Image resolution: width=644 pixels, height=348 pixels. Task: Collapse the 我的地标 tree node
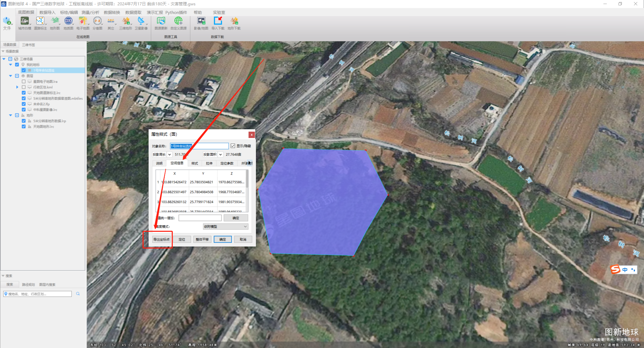point(10,65)
